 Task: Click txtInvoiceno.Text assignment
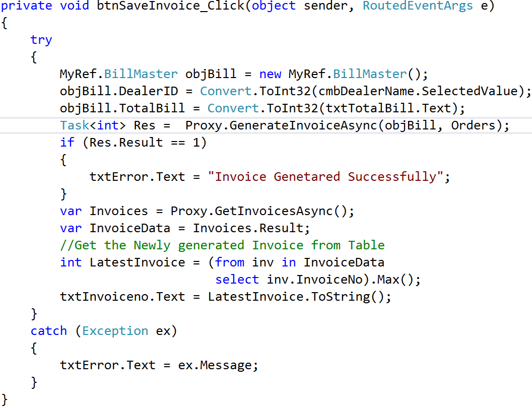[x=122, y=296]
